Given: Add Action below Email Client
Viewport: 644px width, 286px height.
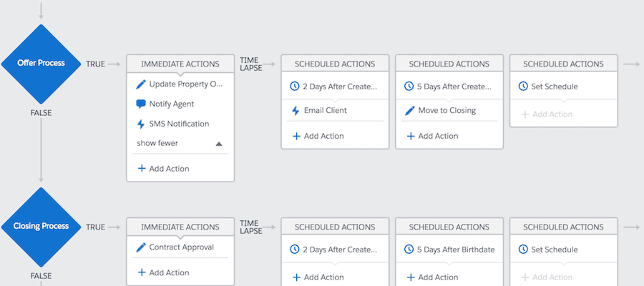Looking at the screenshot, I should point(318,136).
